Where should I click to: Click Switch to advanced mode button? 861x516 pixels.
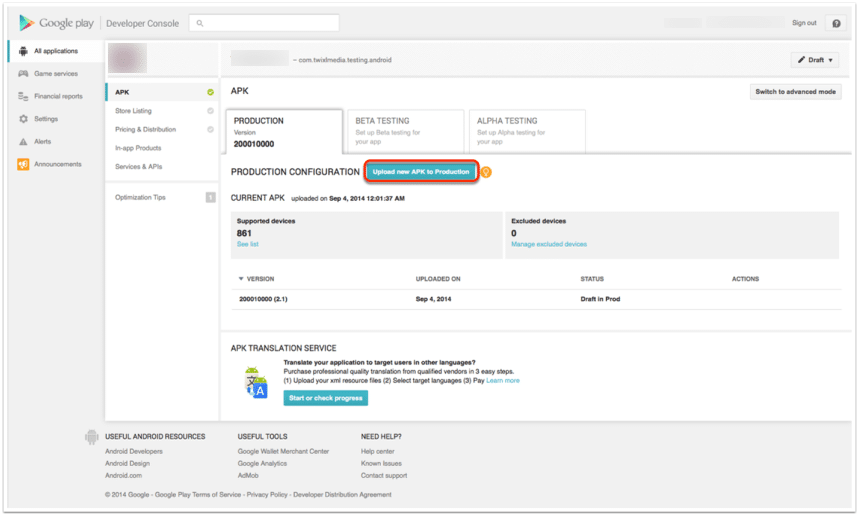pyautogui.click(x=795, y=92)
